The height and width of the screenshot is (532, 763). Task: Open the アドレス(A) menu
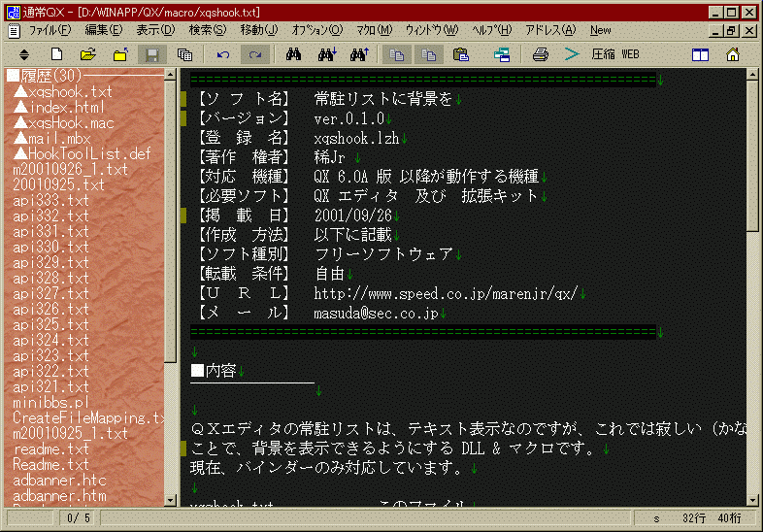pos(550,30)
